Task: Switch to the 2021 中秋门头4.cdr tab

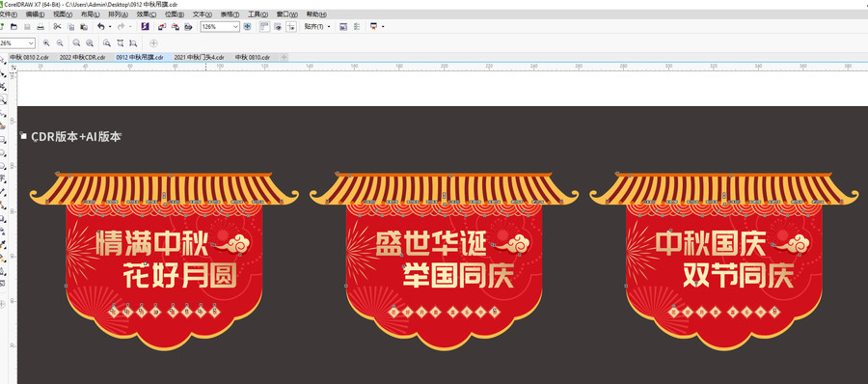Action: (200, 57)
